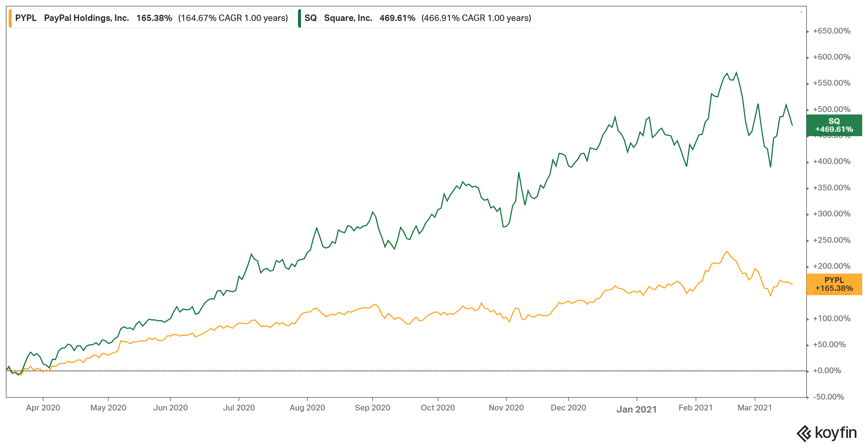The height and width of the screenshot is (448, 868).
Task: Click the Aug 2020 axis label
Action: [307, 408]
